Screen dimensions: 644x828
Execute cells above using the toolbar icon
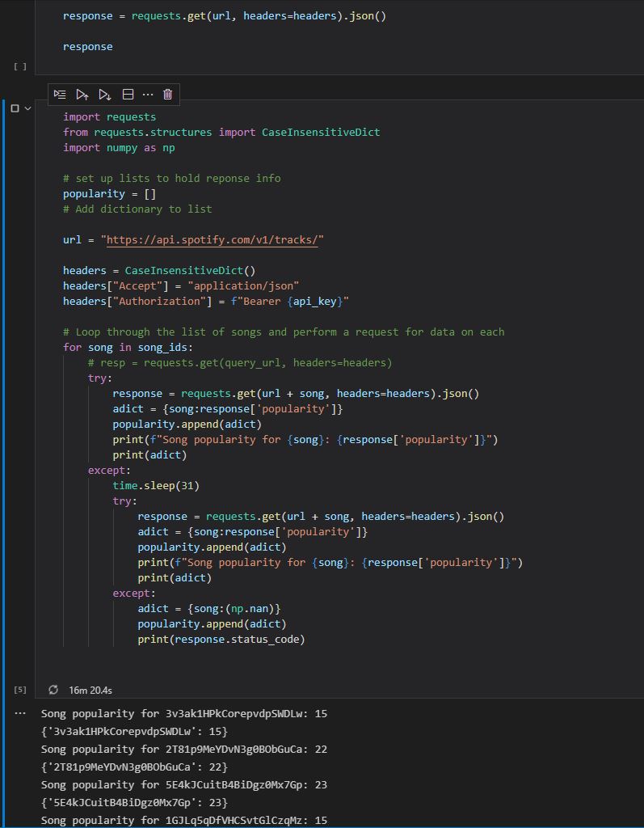coord(82,95)
